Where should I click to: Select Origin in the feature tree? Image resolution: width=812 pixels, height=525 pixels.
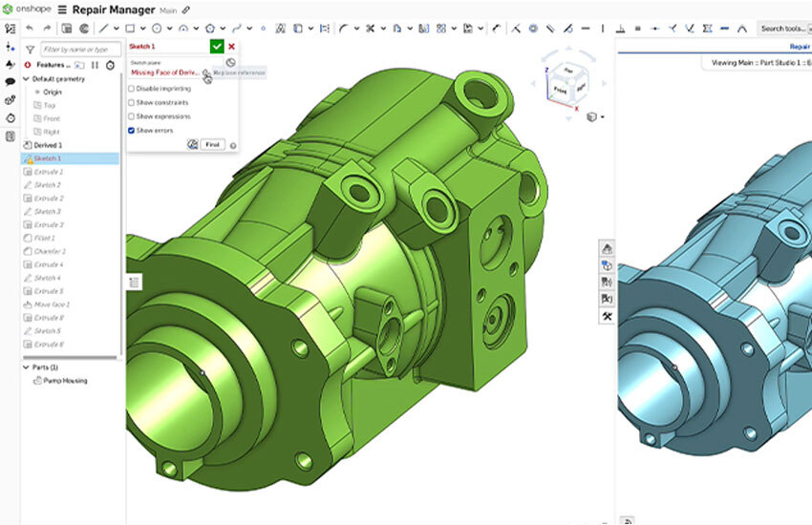[x=52, y=92]
